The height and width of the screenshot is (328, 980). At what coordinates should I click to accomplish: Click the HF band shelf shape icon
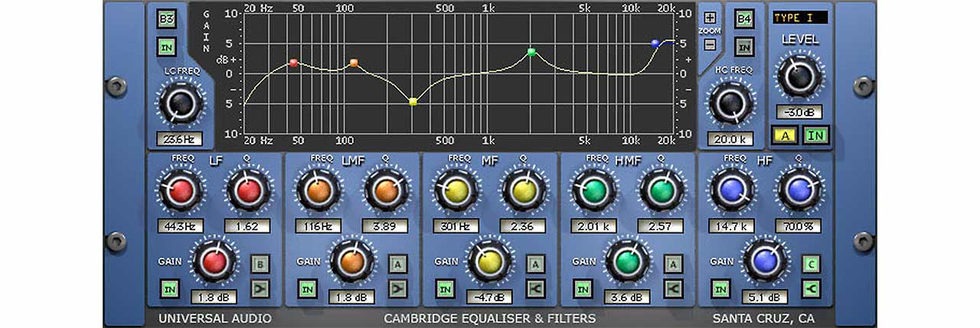pyautogui.click(x=811, y=288)
